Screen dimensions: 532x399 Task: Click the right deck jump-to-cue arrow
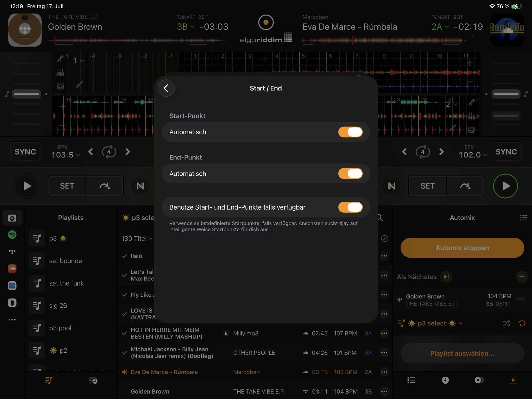coord(465,186)
